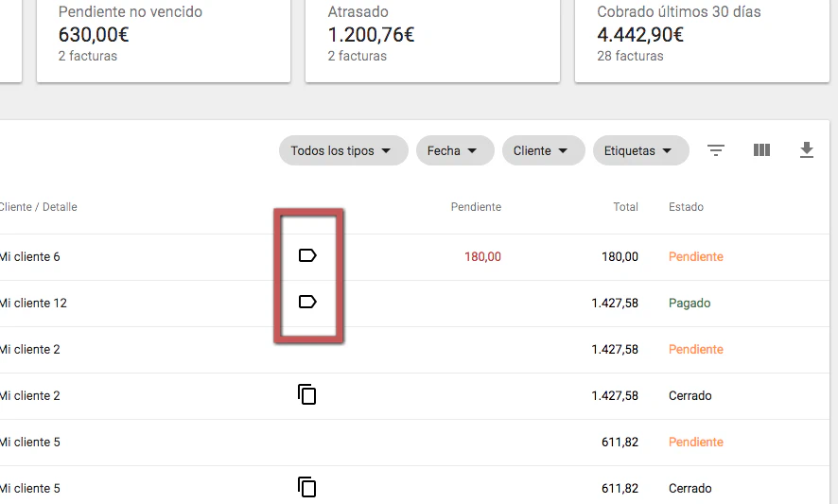This screenshot has width=838, height=504.
Task: Open the Mi cliente 12 invoice row
Action: pos(34,303)
